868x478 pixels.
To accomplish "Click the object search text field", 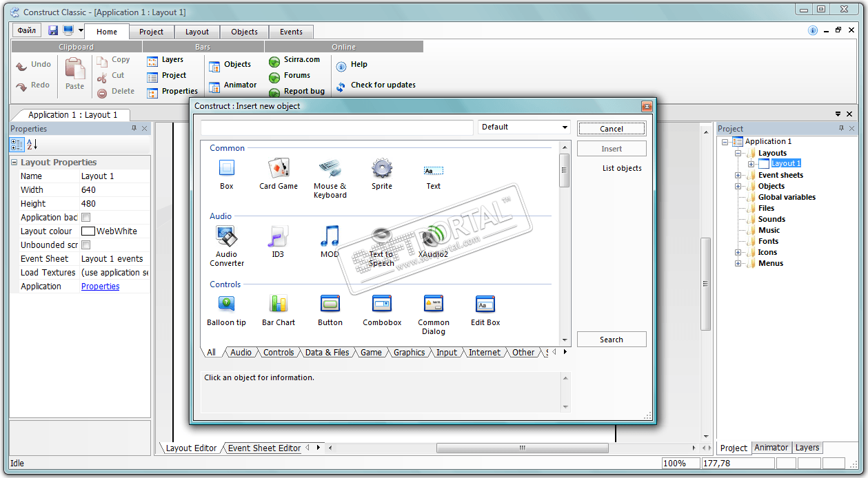I will tap(337, 127).
